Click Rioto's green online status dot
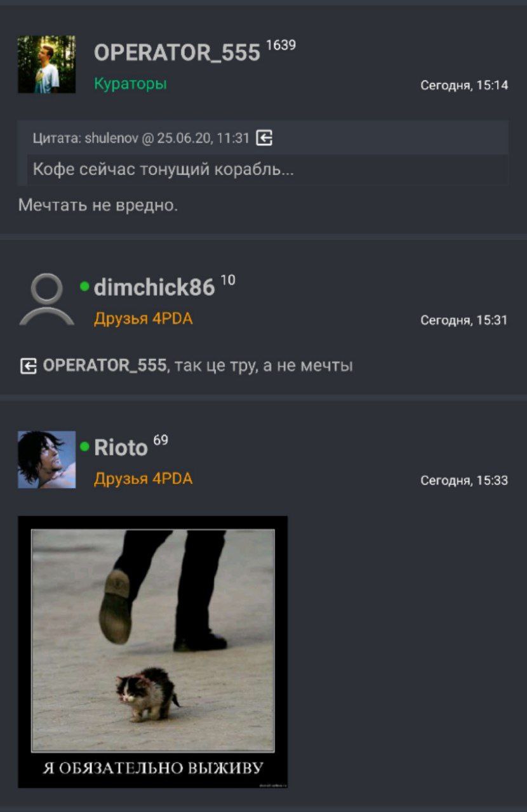The image size is (527, 812). tap(84, 447)
